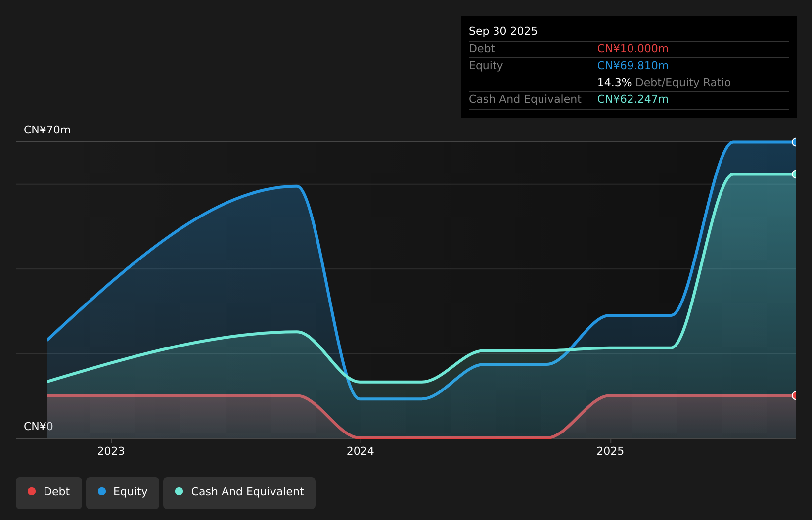The height and width of the screenshot is (520, 812).
Task: Click the CN¥0 y-axis label
Action: click(39, 427)
